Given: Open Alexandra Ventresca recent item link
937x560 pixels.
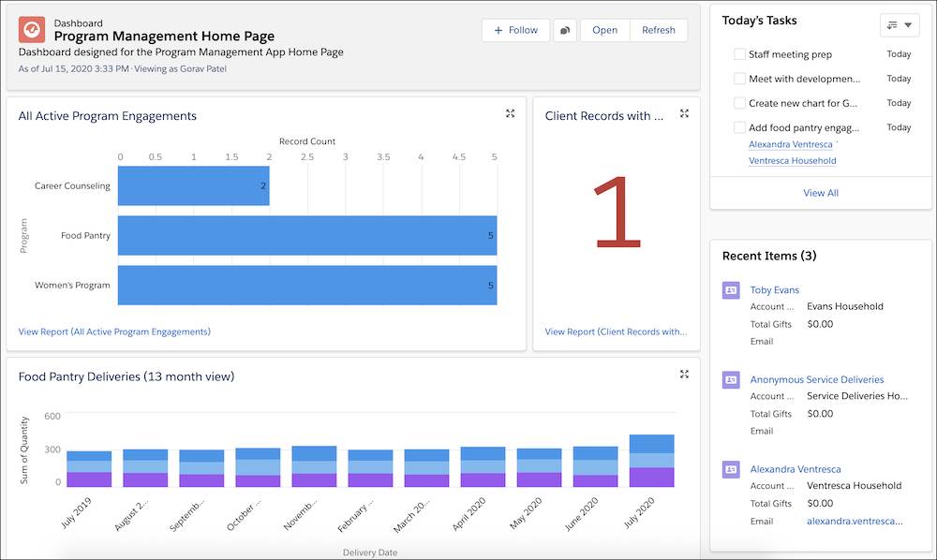Looking at the screenshot, I should click(x=796, y=469).
